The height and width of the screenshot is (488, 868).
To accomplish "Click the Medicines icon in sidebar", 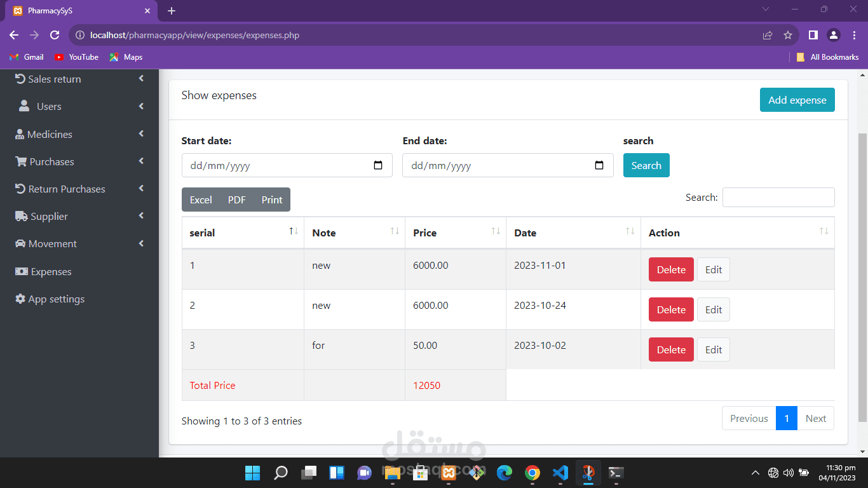I will point(20,134).
